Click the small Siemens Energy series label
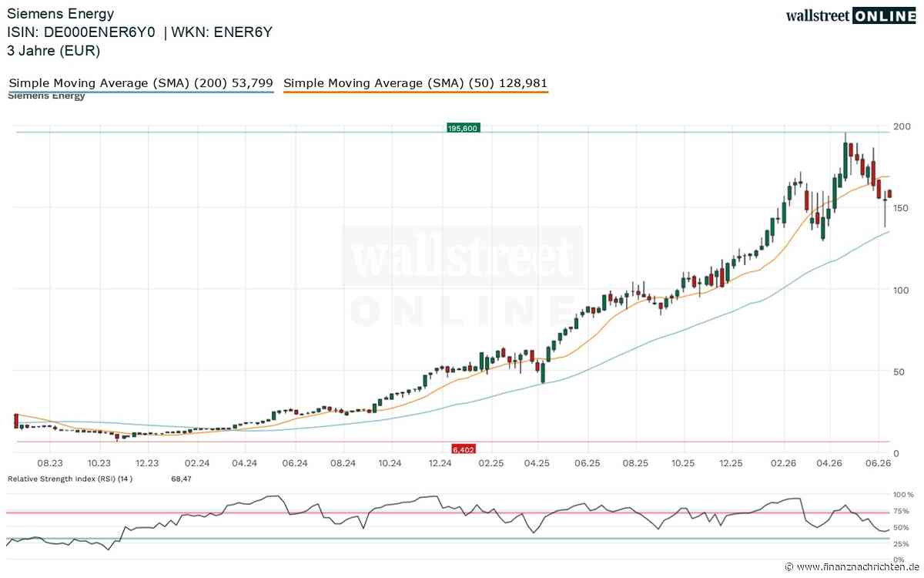Image resolution: width=924 pixels, height=578 pixels. (46, 96)
